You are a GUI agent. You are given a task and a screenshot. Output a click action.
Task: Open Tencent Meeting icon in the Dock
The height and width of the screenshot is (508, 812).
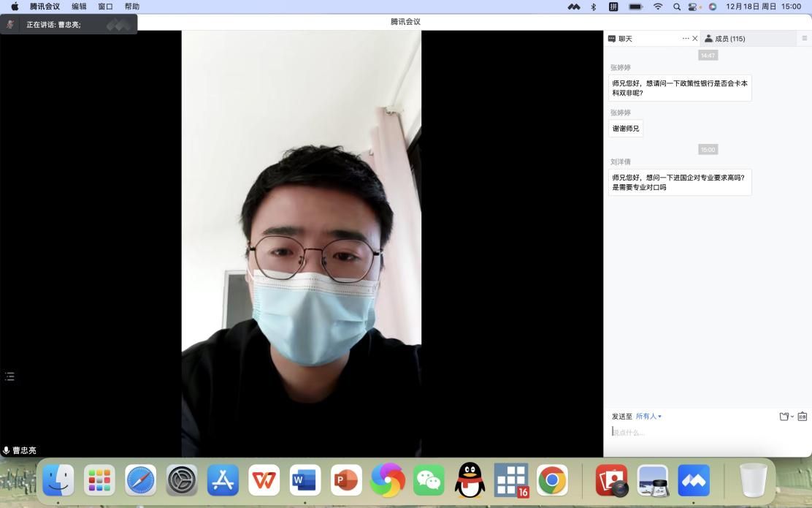pos(694,480)
